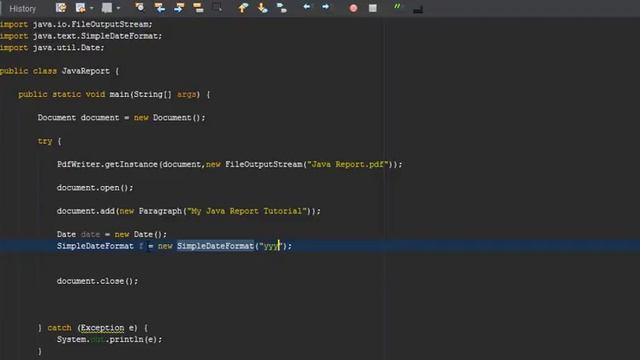Click the java.io.FileOutputStream import line
Image resolution: width=640 pixels, height=360 pixels.
tap(76, 24)
